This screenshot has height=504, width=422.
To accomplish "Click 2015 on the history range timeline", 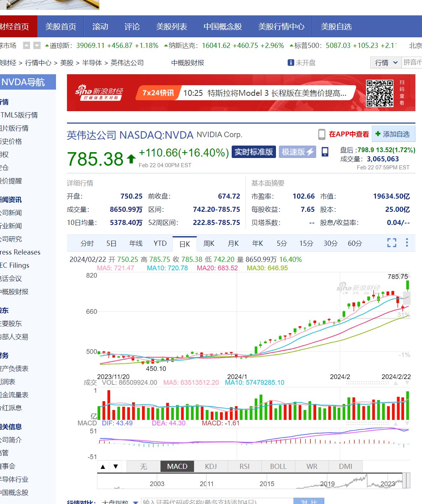I will point(267,484).
